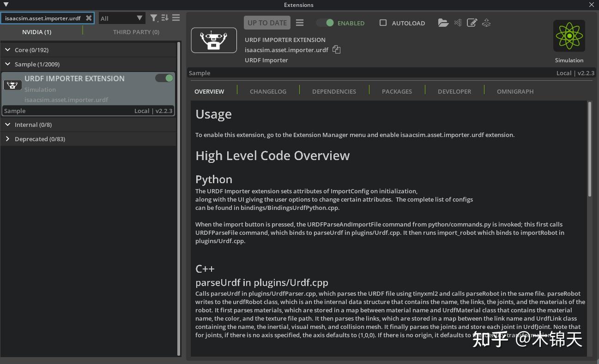Expand the Deprecated section
The width and height of the screenshot is (599, 364).
click(8, 139)
